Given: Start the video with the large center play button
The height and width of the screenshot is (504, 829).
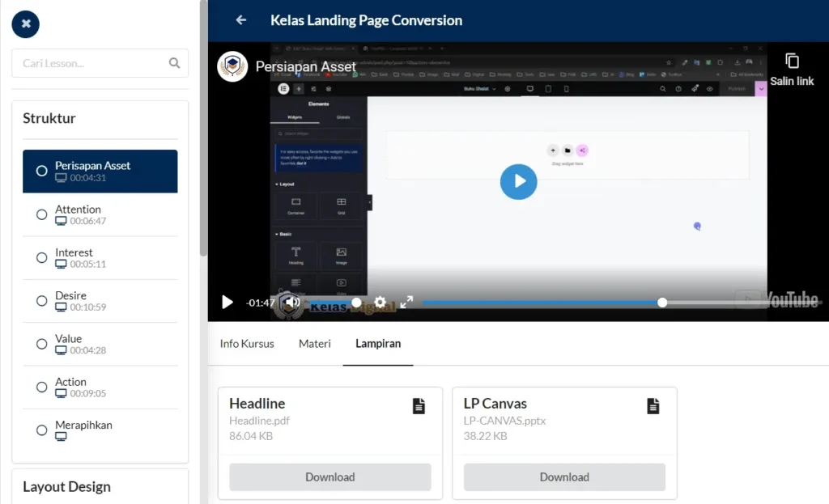Looking at the screenshot, I should coord(519,181).
